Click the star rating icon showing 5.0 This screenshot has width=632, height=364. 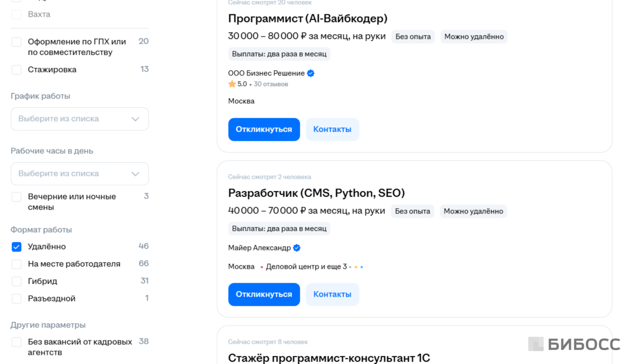(x=232, y=84)
